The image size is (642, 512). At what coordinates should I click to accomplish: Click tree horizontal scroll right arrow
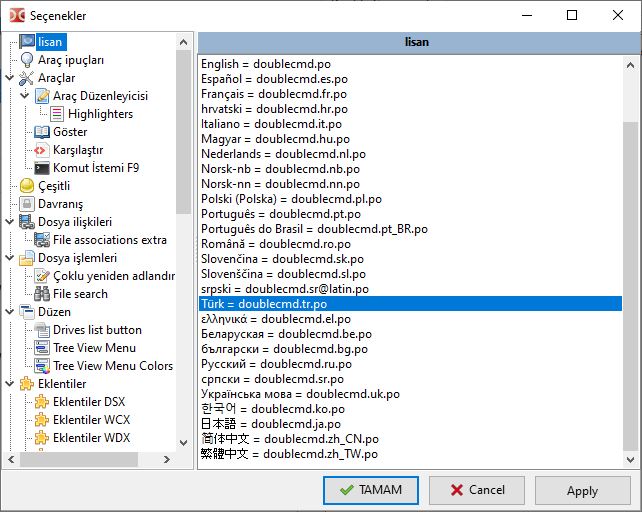click(x=166, y=460)
